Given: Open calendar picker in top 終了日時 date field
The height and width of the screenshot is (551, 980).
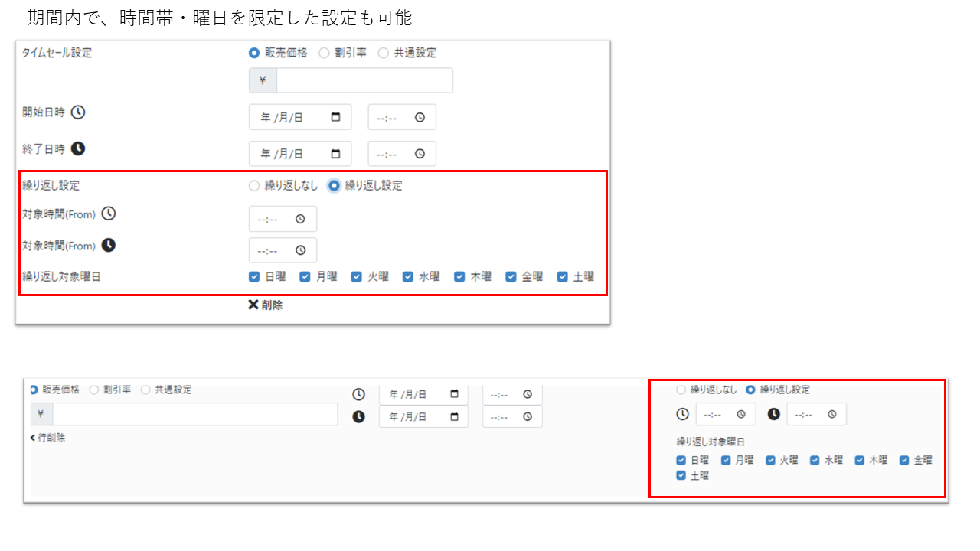Looking at the screenshot, I should coord(335,154).
